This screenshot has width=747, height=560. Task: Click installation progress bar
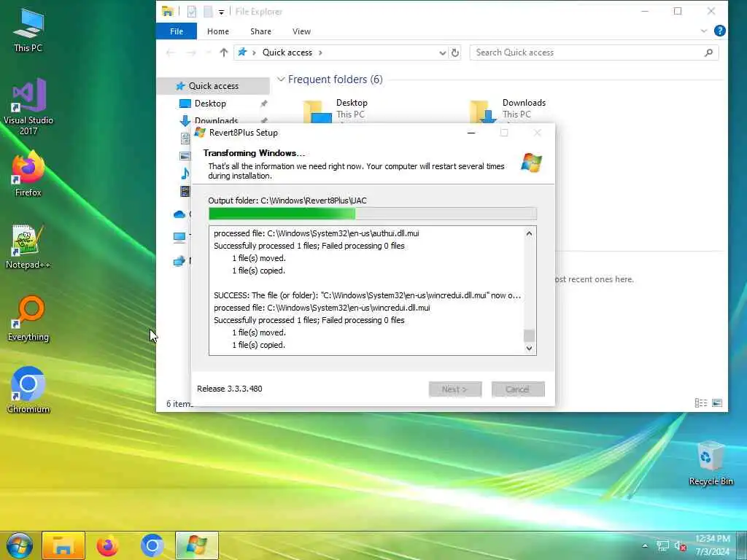373,214
